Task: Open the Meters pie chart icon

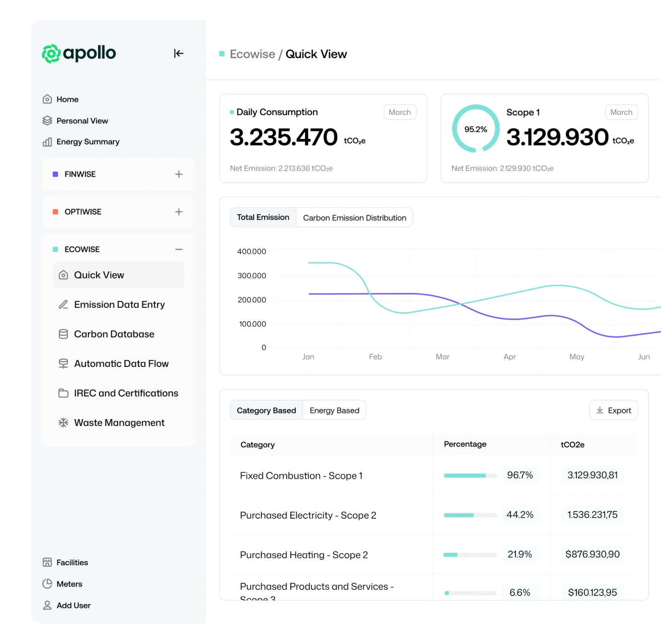Action: (x=47, y=584)
